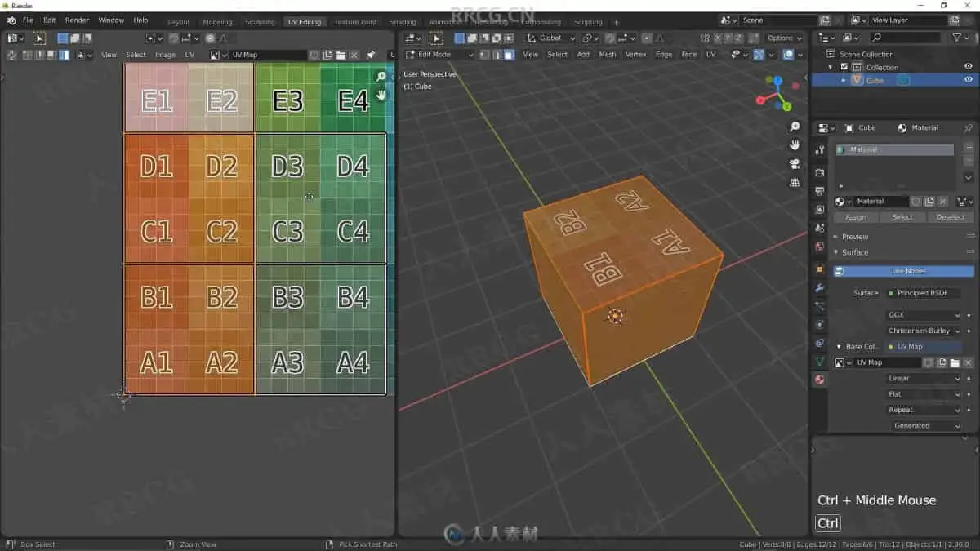The height and width of the screenshot is (551, 980).
Task: Open the Render menu
Action: [77, 20]
